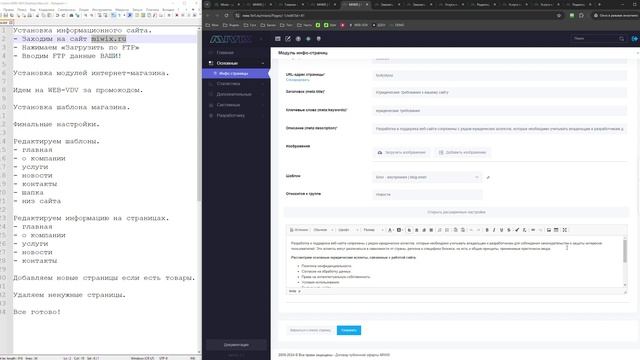Click the blue logout icon in header
Viewport: 640px width, 360px height.
(634, 39)
